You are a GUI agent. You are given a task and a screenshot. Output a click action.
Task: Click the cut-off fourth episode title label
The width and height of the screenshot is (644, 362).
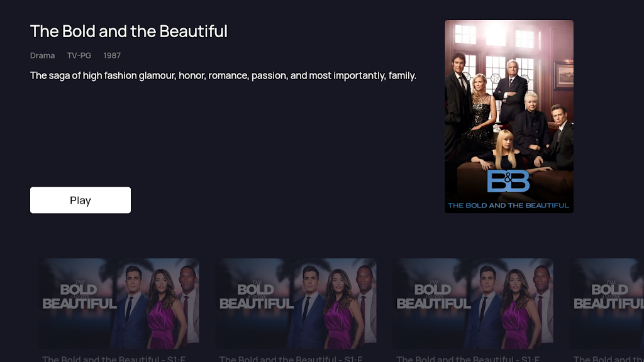tap(608, 358)
